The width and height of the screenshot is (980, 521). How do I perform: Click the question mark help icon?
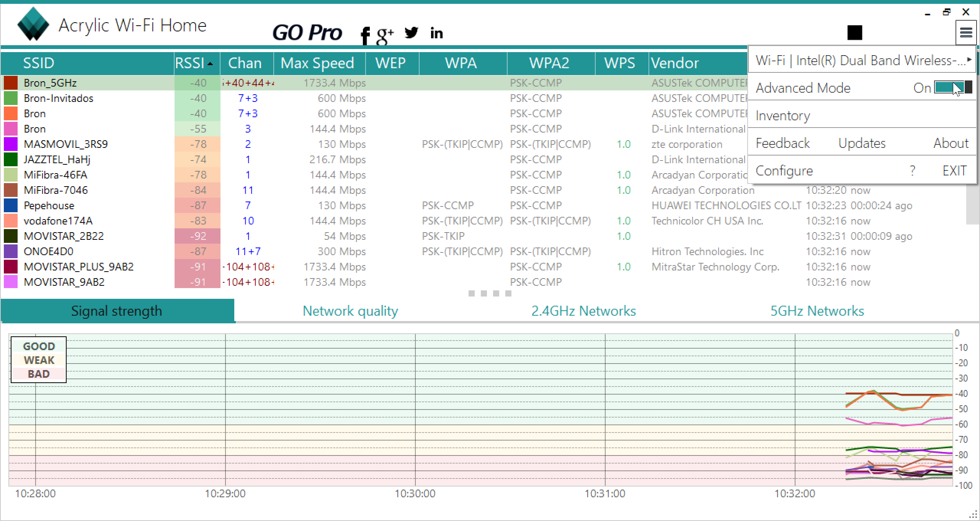tap(913, 170)
